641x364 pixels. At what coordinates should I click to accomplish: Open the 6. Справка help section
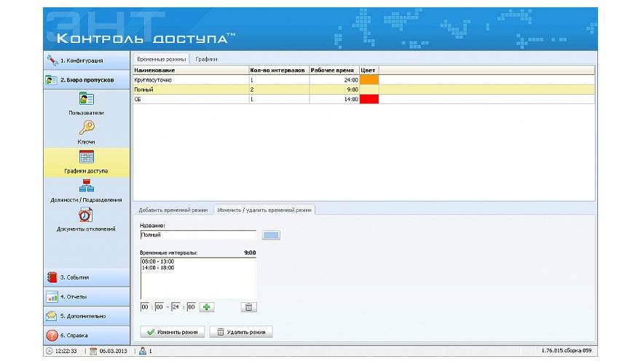pyautogui.click(x=87, y=336)
